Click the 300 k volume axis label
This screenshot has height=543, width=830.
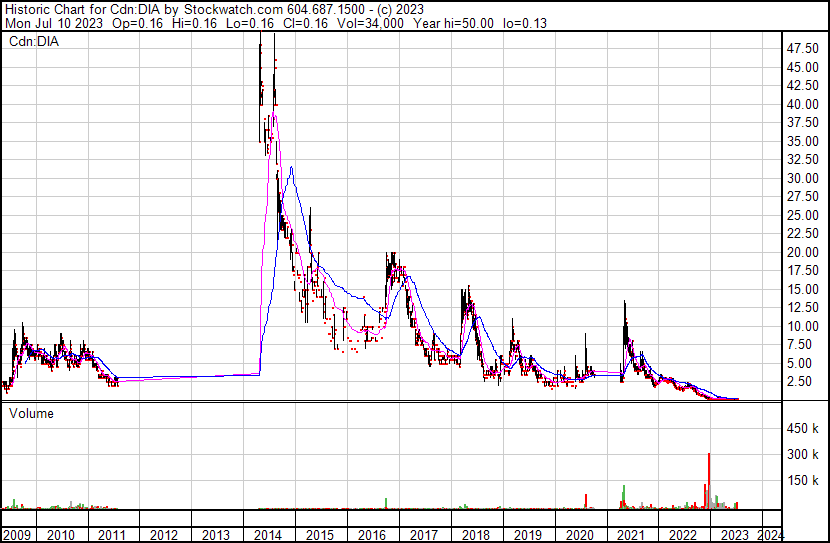tap(803, 455)
